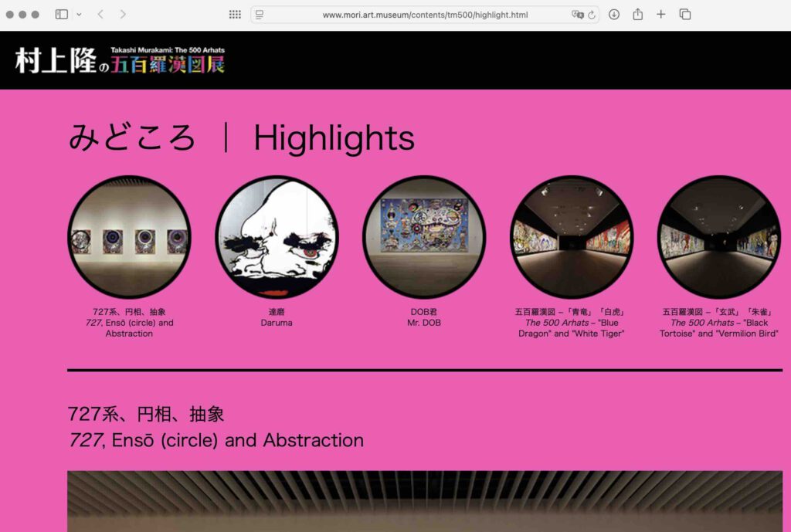Open the Blue Dragon and White Tiger thumbnail
Viewport: 791px width, 532px height.
point(572,237)
